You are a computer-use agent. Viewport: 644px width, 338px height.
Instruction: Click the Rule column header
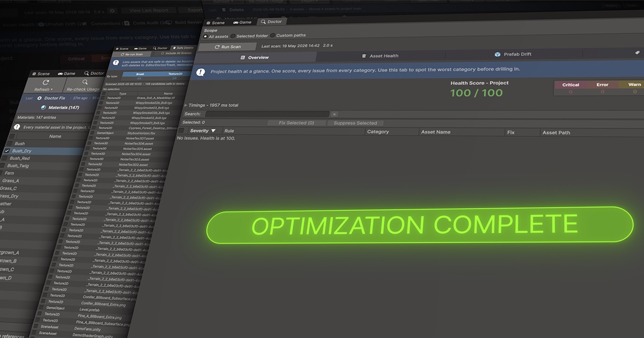(229, 131)
